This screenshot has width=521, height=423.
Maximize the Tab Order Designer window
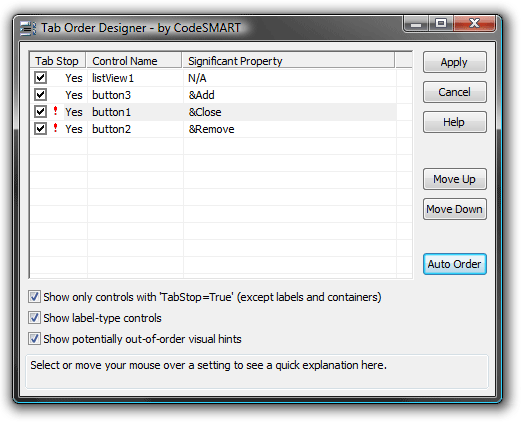441,23
